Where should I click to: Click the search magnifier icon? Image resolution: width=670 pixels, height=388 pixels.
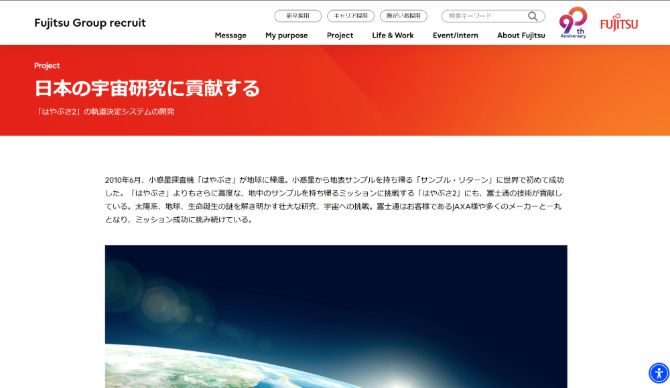coord(532,16)
